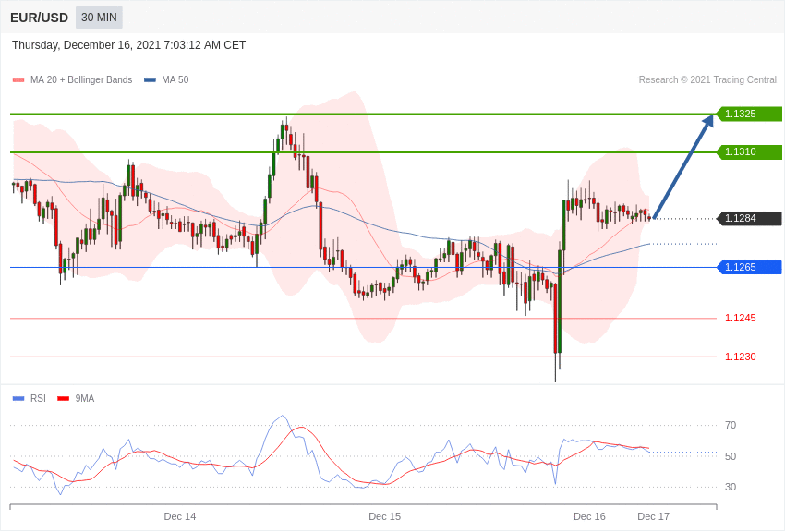
Task: Click the RSI blue legend swatch
Action: 18,399
